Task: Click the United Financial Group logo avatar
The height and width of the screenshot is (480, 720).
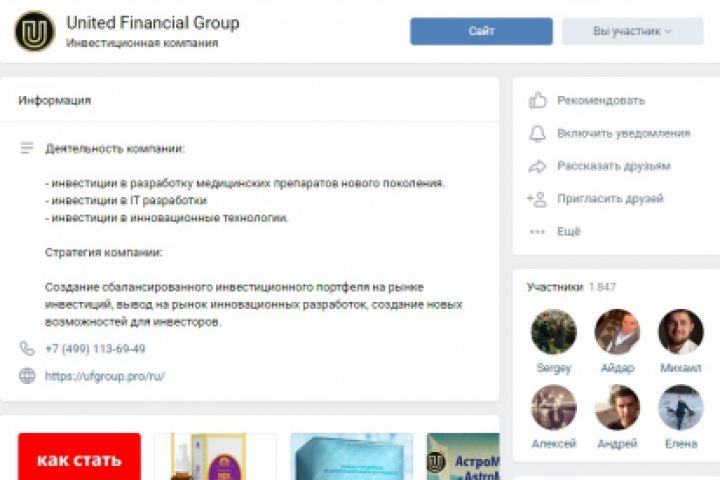Action: [x=35, y=31]
